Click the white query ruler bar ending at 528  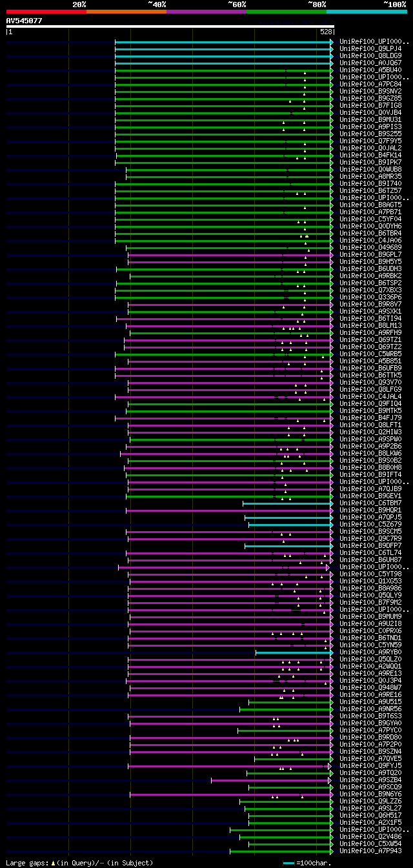170,26
